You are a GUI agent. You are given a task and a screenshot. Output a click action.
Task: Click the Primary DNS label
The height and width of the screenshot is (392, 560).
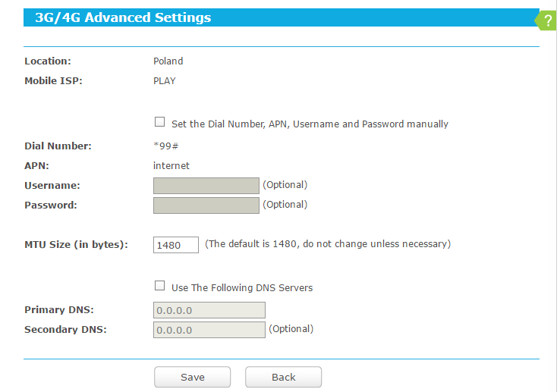tap(59, 309)
